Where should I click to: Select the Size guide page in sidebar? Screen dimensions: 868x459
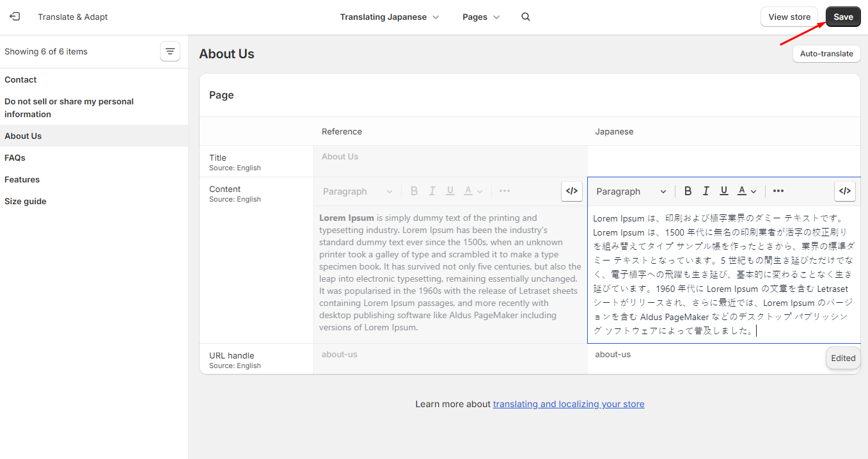click(26, 201)
